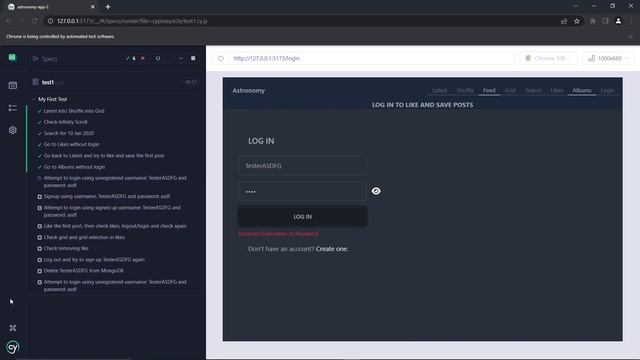Viewport: 640px width, 360px height.
Task: Open keyboard shortcuts icon in sidebar
Action: [x=13, y=328]
